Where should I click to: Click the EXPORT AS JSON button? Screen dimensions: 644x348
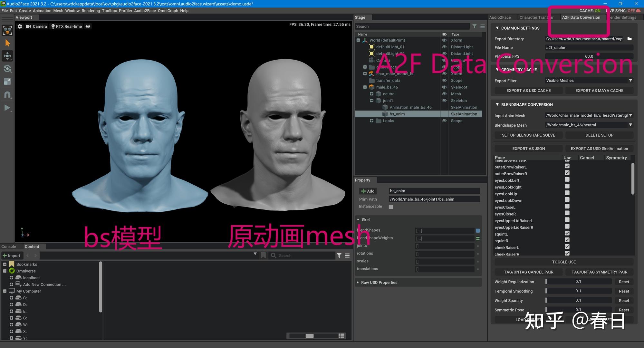(x=528, y=148)
